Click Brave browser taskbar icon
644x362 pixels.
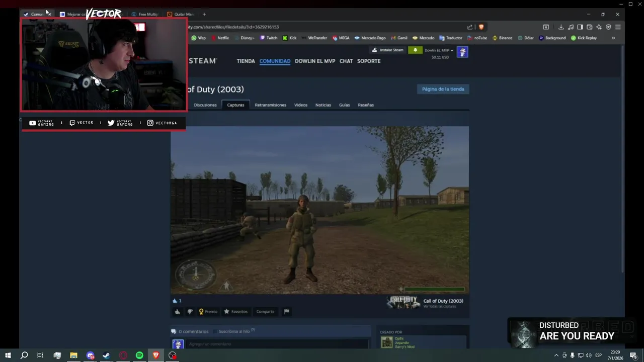pos(156,355)
